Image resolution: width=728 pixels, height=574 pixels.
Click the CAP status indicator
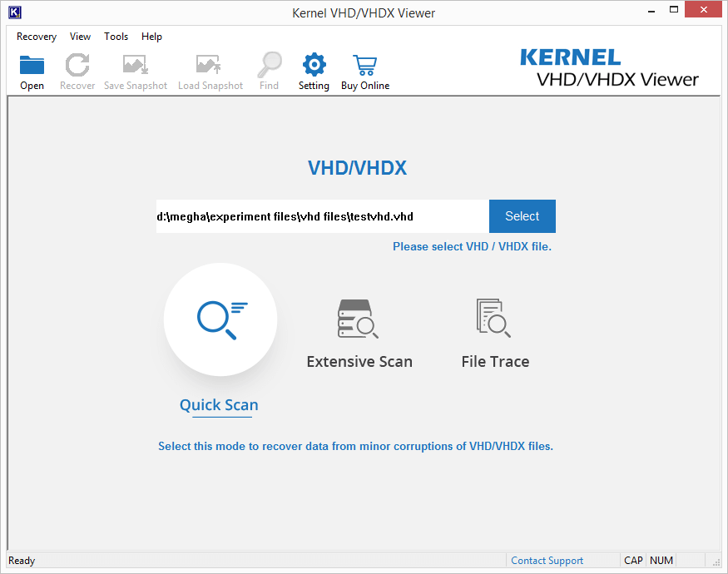(633, 561)
